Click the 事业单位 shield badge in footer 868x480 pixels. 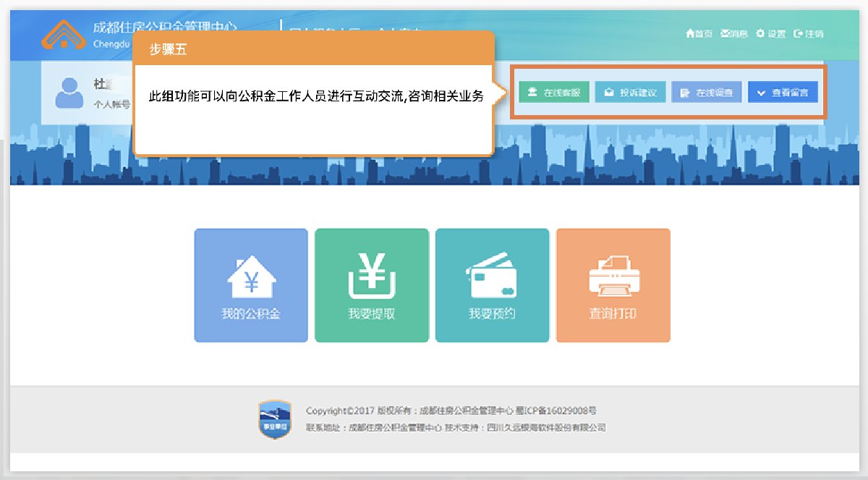click(x=275, y=420)
